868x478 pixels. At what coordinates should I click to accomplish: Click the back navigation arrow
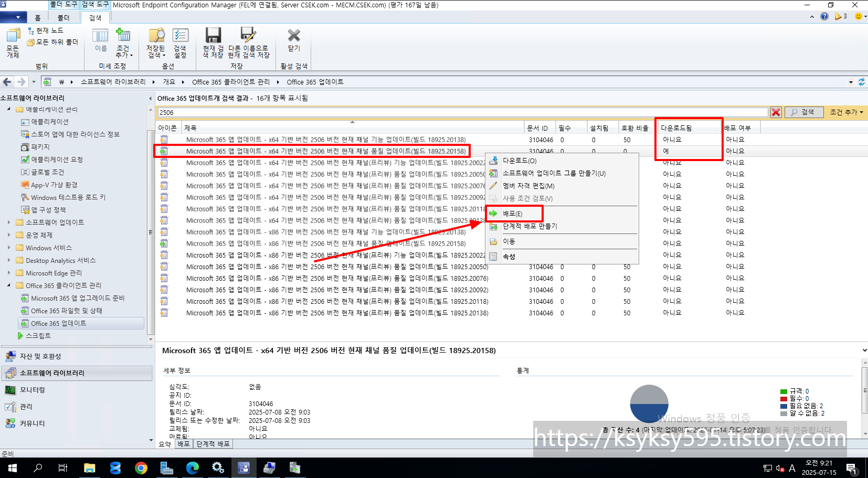(7, 82)
